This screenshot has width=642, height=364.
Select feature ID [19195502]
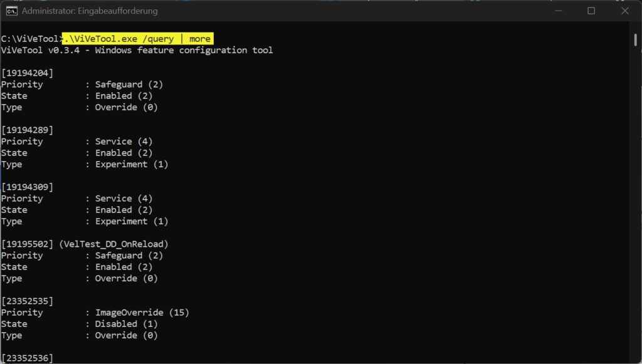27,244
